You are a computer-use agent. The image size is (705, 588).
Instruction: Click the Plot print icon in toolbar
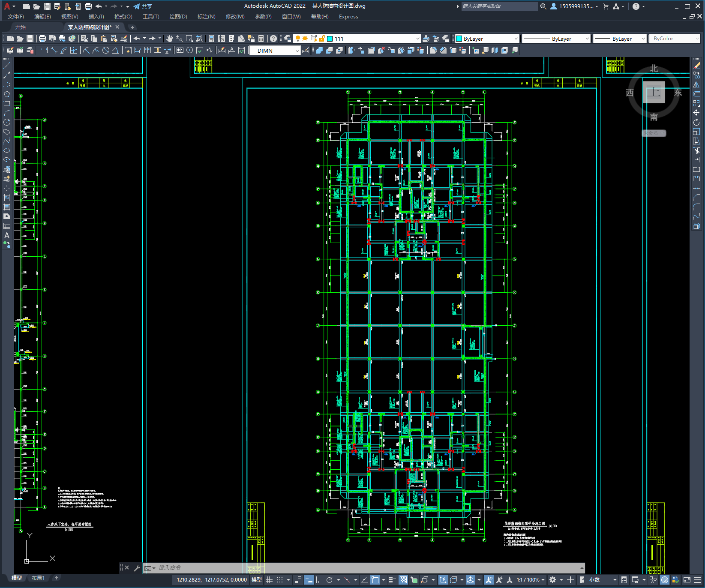click(42, 39)
